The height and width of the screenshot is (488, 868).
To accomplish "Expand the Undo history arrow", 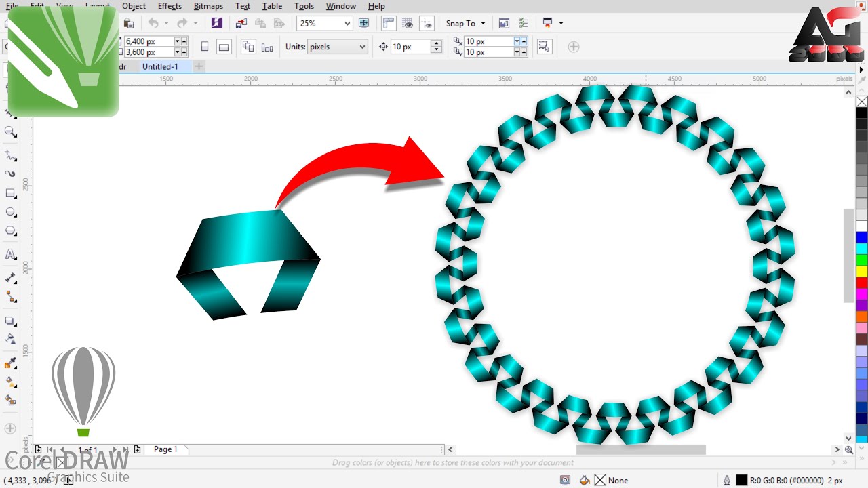I will coord(167,23).
